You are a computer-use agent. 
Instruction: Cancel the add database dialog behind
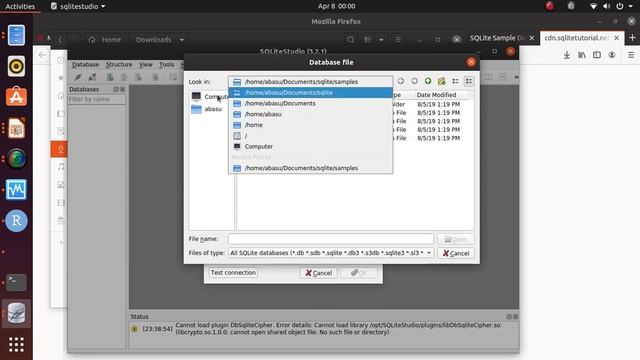[318, 273]
